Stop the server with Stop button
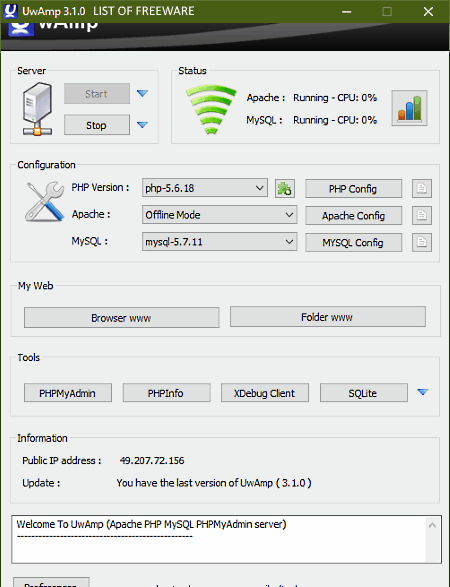 [x=97, y=125]
